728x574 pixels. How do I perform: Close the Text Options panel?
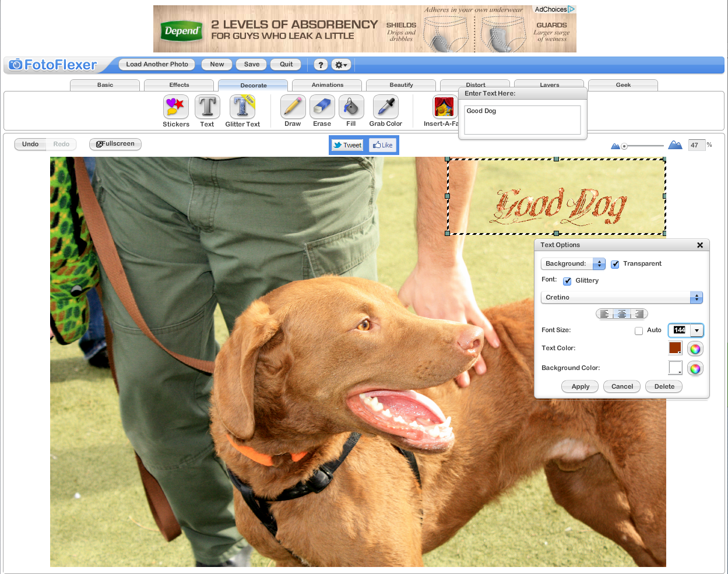tap(700, 245)
